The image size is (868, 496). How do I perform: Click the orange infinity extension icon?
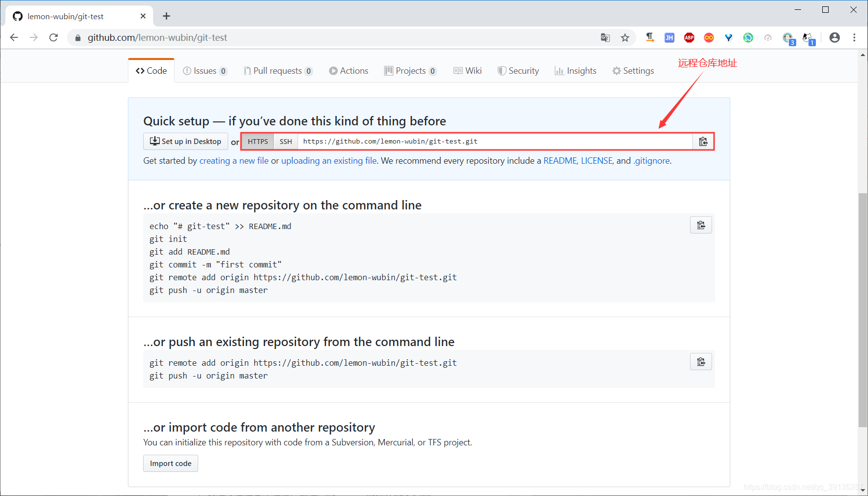click(x=709, y=38)
